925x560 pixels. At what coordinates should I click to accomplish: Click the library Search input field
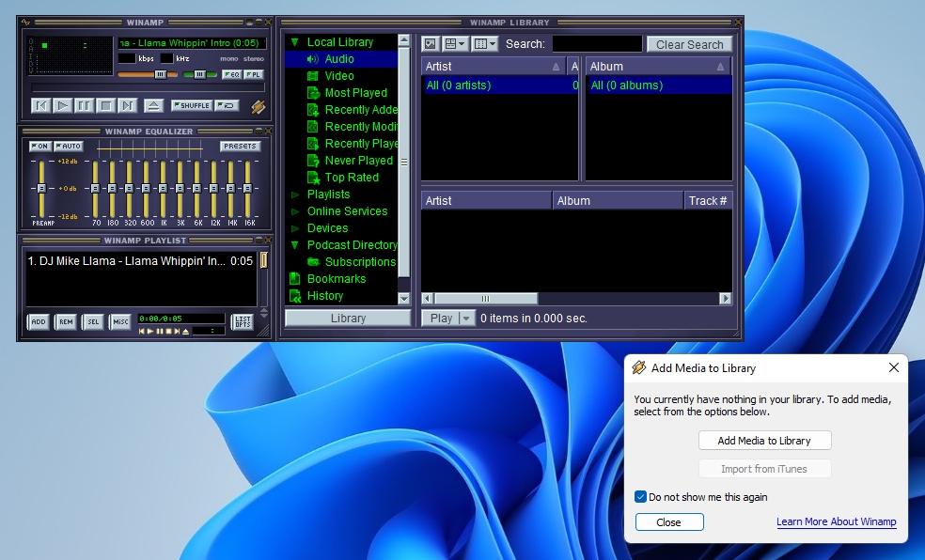click(x=597, y=44)
